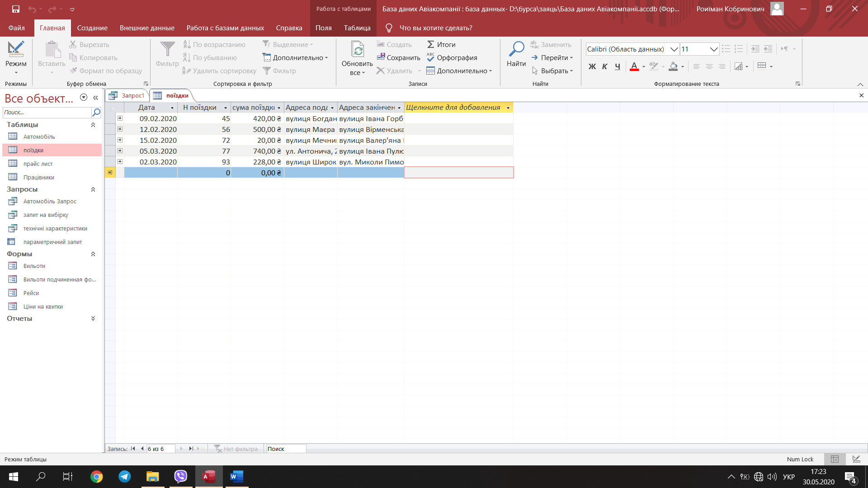
Task: Collapse the Запросы group in navigation pane
Action: [93, 189]
